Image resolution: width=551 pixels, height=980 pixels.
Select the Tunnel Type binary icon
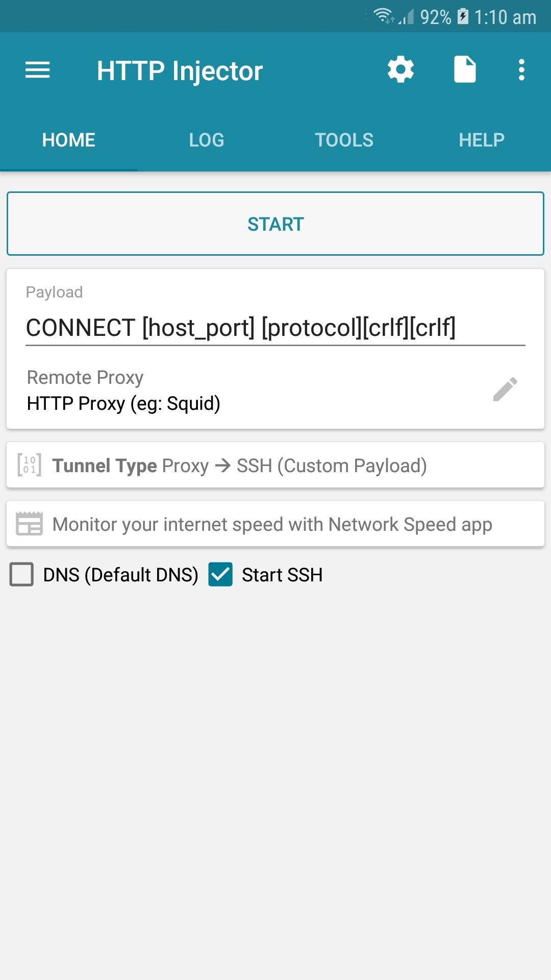click(30, 465)
